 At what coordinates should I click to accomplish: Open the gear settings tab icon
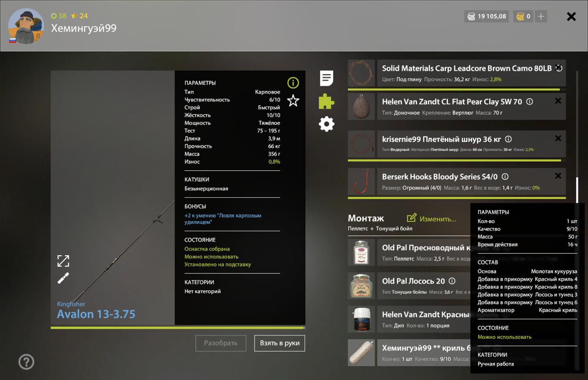click(x=327, y=124)
